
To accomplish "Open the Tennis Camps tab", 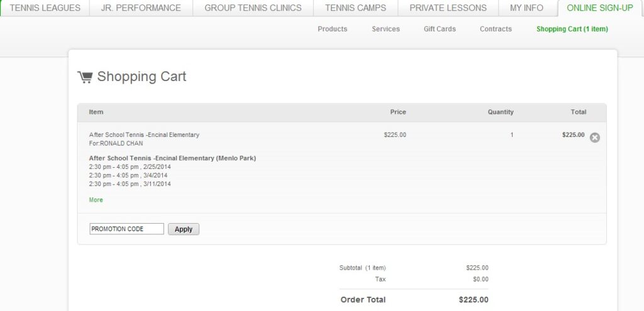I will tap(355, 8).
